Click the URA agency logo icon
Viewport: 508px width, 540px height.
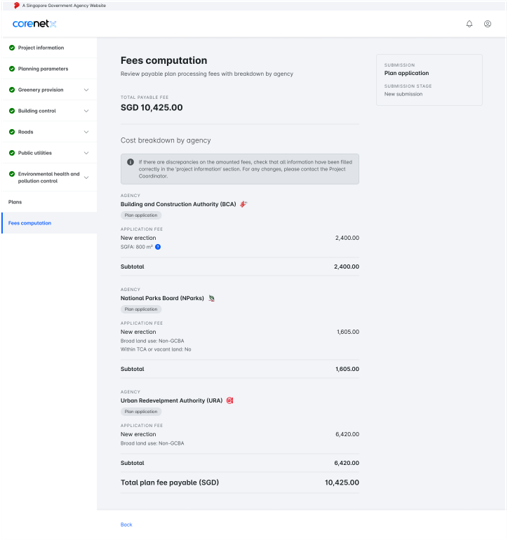coord(230,400)
